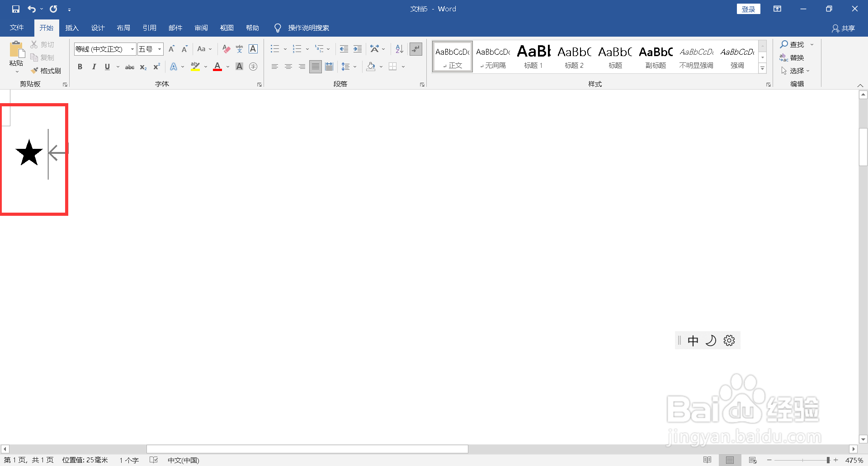Open the phonetic guide (wén) tool
Image resolution: width=868 pixels, height=466 pixels.
click(240, 49)
